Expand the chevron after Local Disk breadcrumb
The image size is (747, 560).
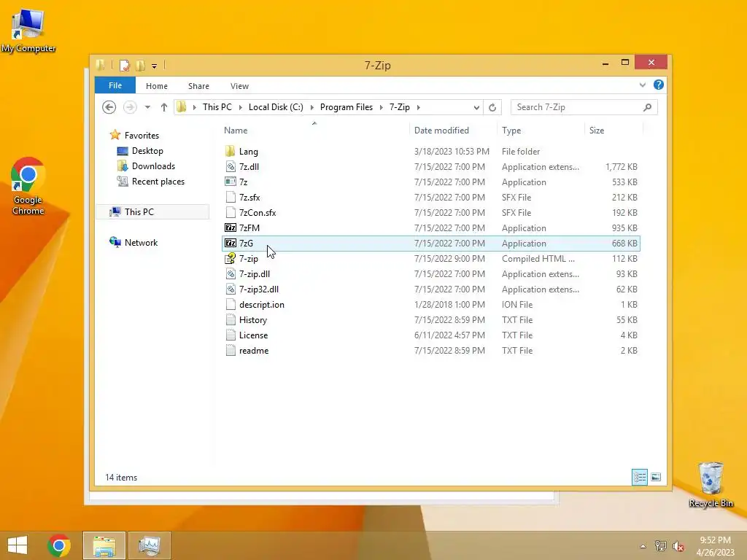(x=312, y=107)
